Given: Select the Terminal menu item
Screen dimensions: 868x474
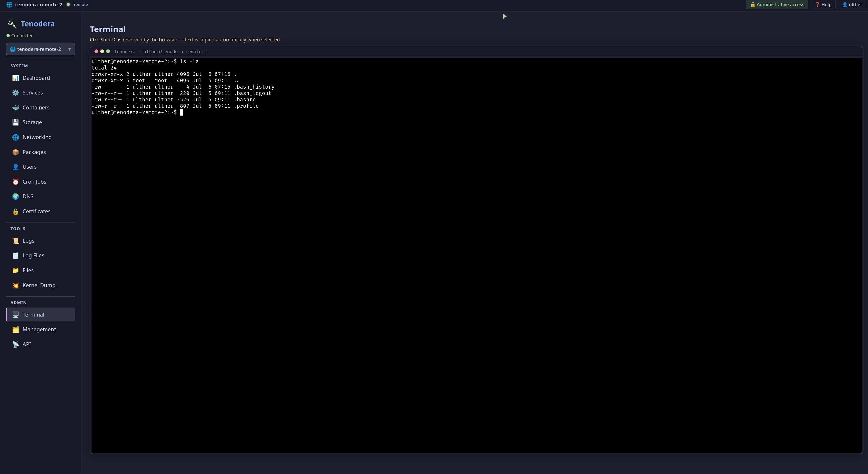Looking at the screenshot, I should 40,315.
